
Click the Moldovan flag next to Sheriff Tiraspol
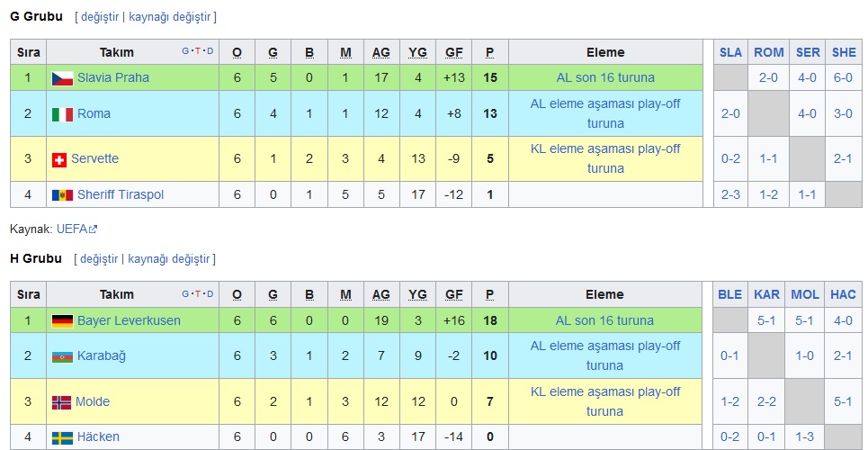[63, 195]
